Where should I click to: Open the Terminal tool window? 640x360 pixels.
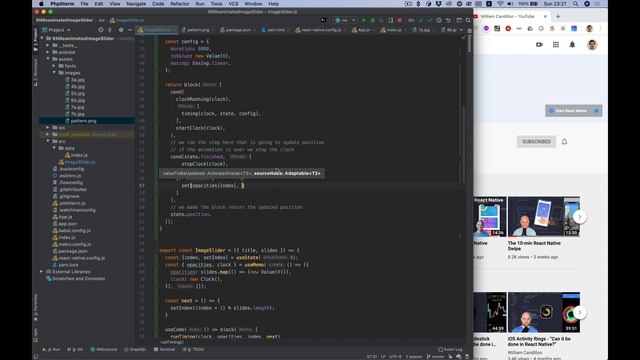(164, 350)
